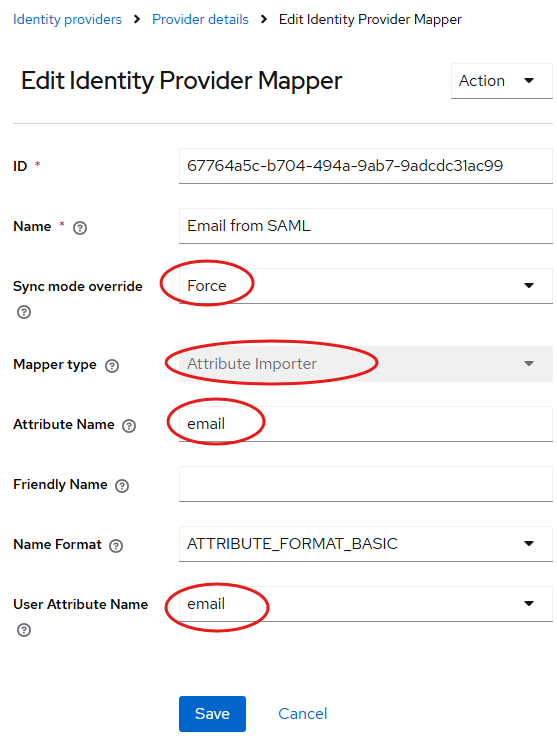Click the disabled Mapper type selector
Viewport: 557px width, 751px height.
366,364
